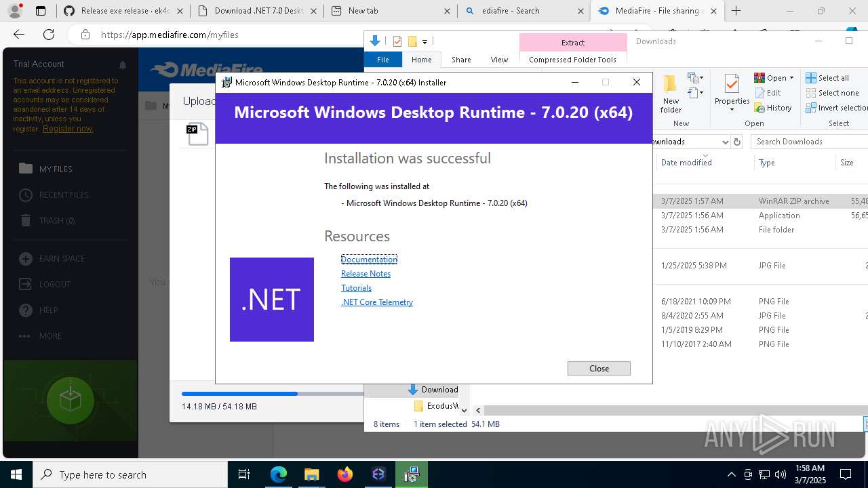This screenshot has height=488, width=868.
Task: Click the History button in ribbon
Action: pos(773,108)
